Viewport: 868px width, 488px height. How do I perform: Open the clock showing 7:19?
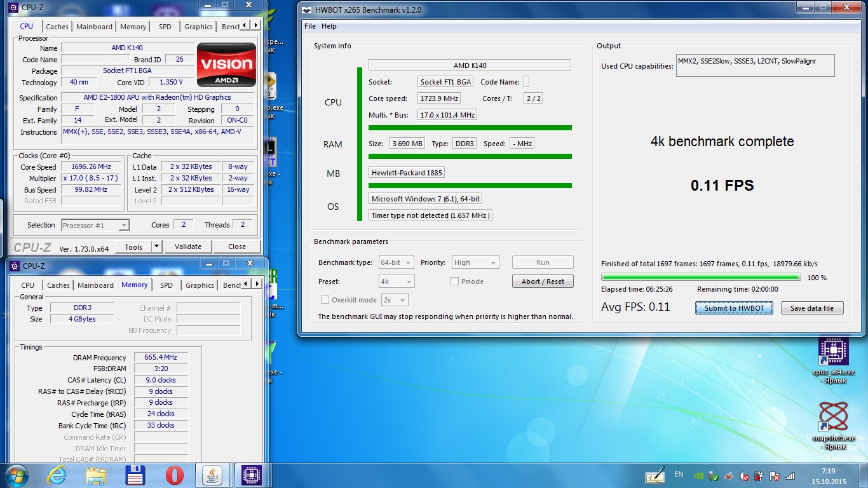point(828,475)
